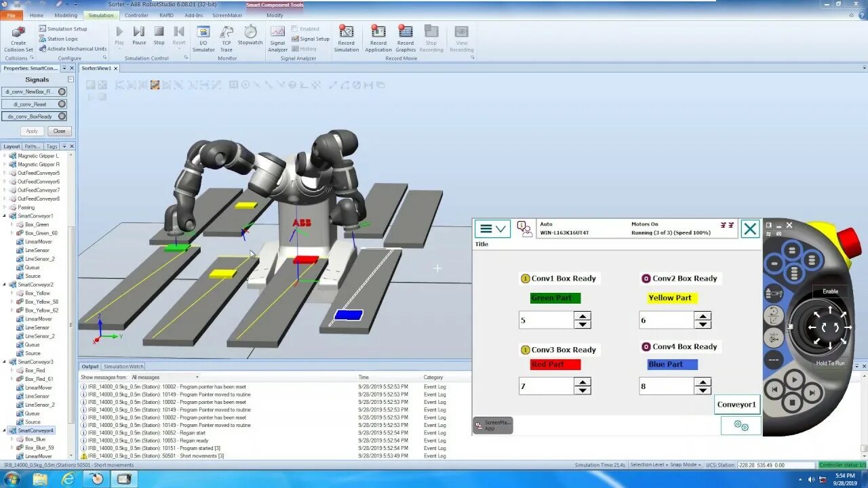Click the Green Part color label
868x488 pixels.
[x=555, y=298]
